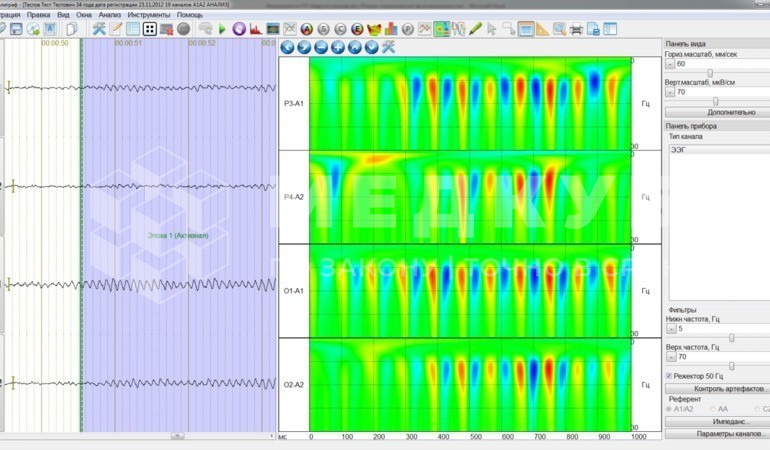Screen dimensions: 770x450
Task: Click the copy pages icon in toolbar
Action: (x=72, y=29)
